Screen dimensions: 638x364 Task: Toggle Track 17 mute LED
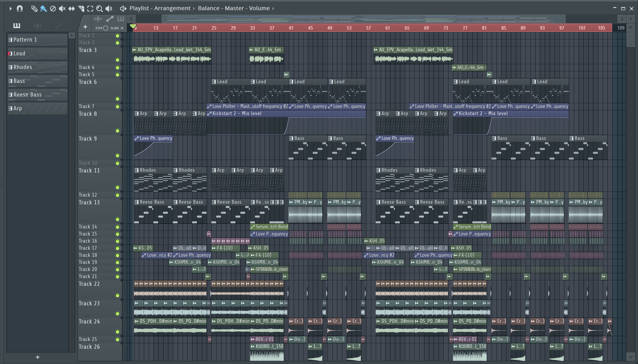117,248
